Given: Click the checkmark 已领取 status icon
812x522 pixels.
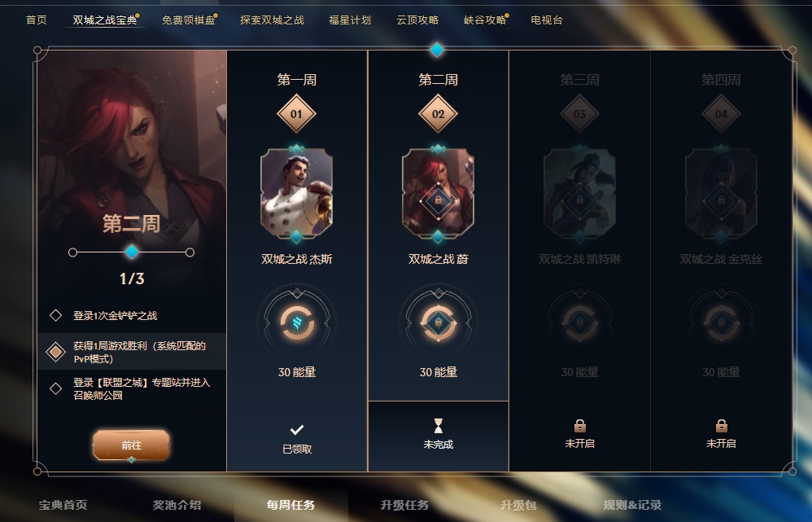Looking at the screenshot, I should point(297,430).
